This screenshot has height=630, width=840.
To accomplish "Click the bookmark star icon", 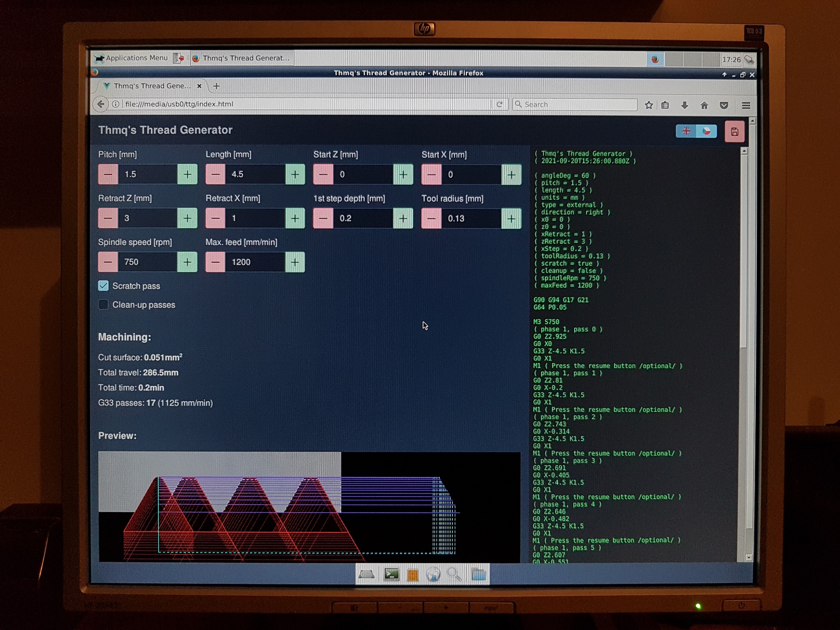I will coord(648,105).
